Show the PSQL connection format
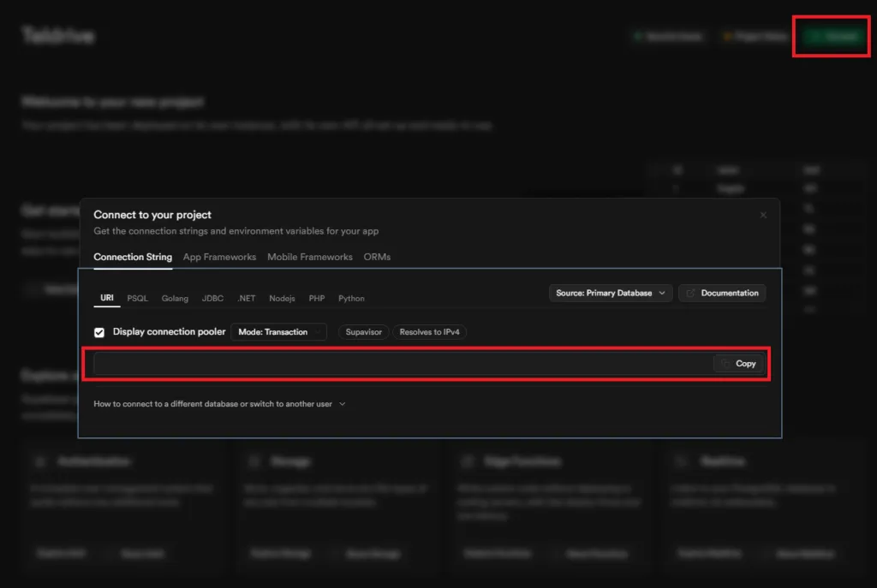The width and height of the screenshot is (877, 588). [137, 299]
